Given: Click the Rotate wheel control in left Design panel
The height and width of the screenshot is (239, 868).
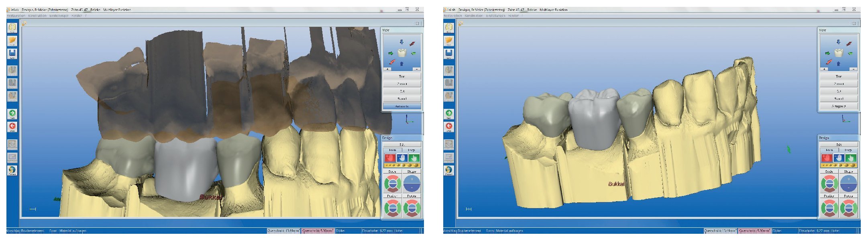Looking at the screenshot, I should [x=412, y=208].
